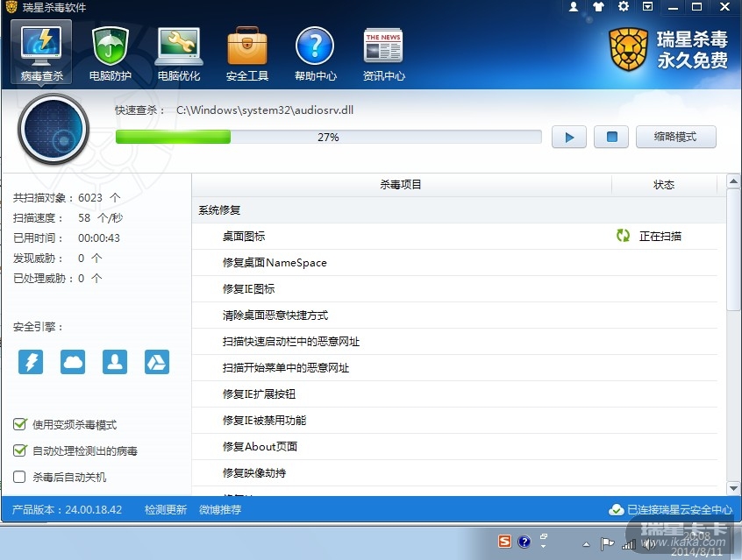
Task: Open network signal tray icon
Action: click(629, 544)
